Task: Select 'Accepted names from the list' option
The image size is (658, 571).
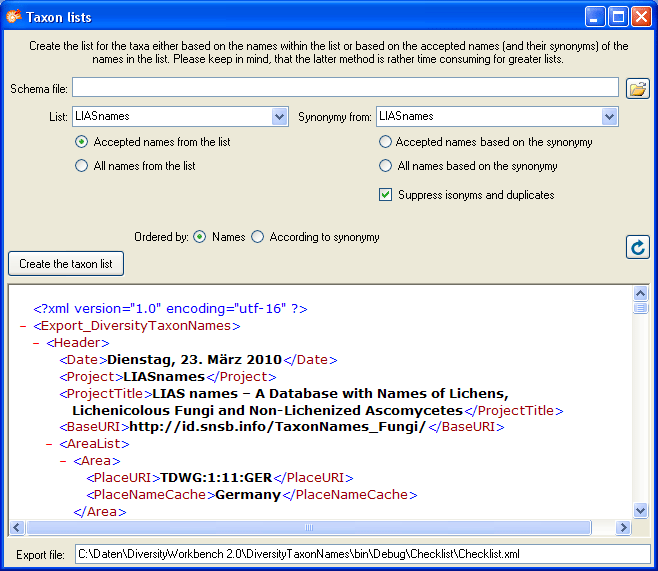Action: [x=82, y=142]
